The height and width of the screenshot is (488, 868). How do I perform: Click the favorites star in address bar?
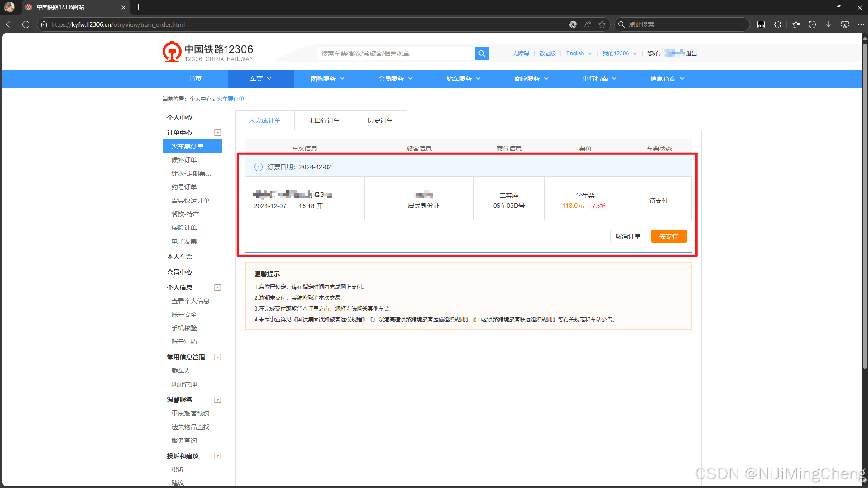603,24
